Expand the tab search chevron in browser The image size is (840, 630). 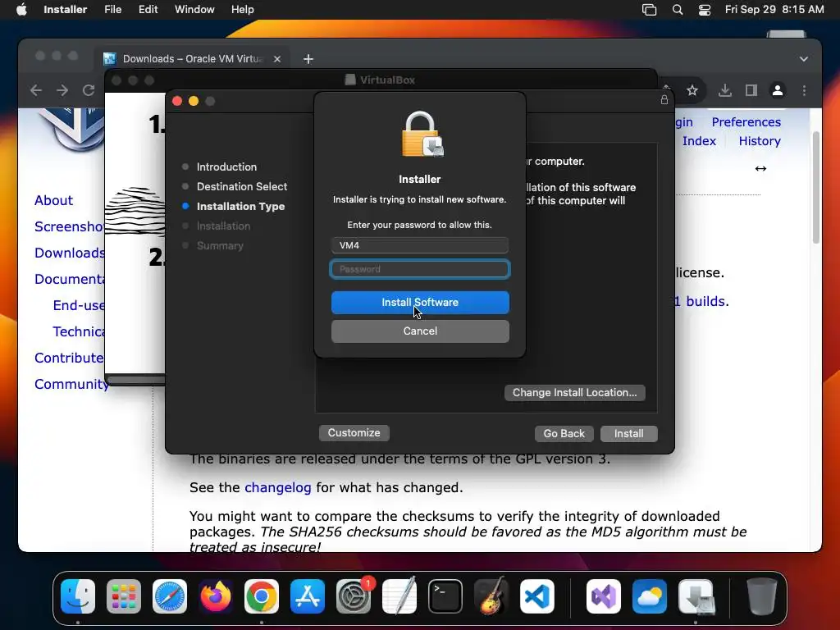804,59
